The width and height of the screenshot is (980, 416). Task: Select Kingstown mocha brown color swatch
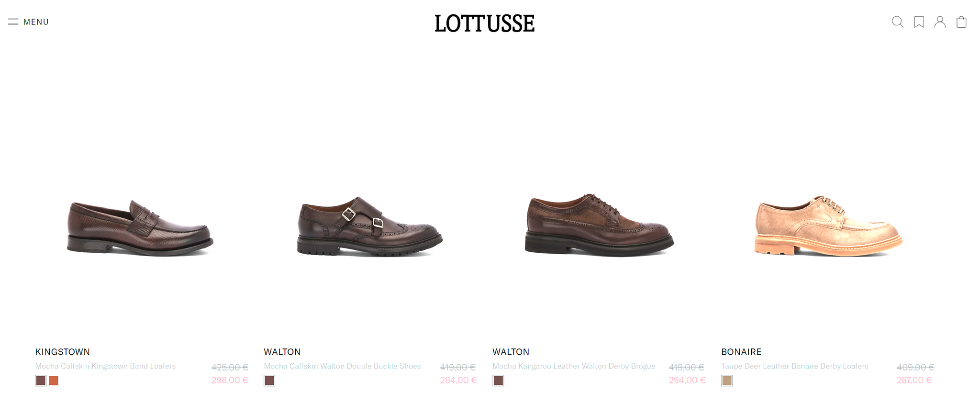(x=41, y=381)
